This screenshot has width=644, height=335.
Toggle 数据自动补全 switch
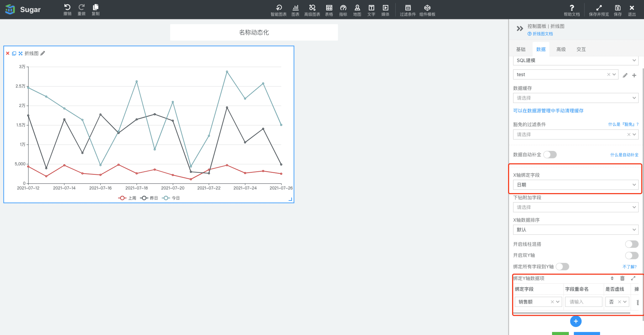click(x=550, y=155)
